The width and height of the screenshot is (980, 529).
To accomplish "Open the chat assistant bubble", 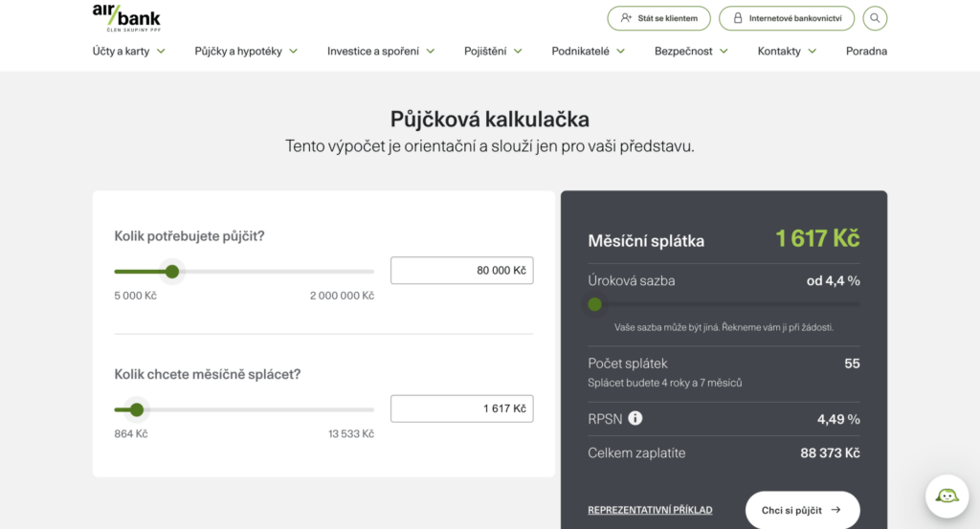I will click(947, 496).
